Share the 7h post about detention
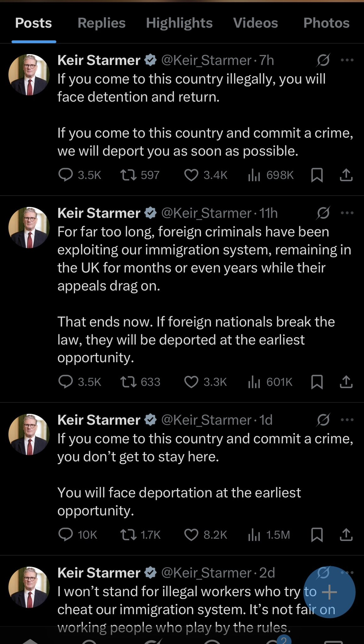The image size is (364, 644). pos(346,175)
